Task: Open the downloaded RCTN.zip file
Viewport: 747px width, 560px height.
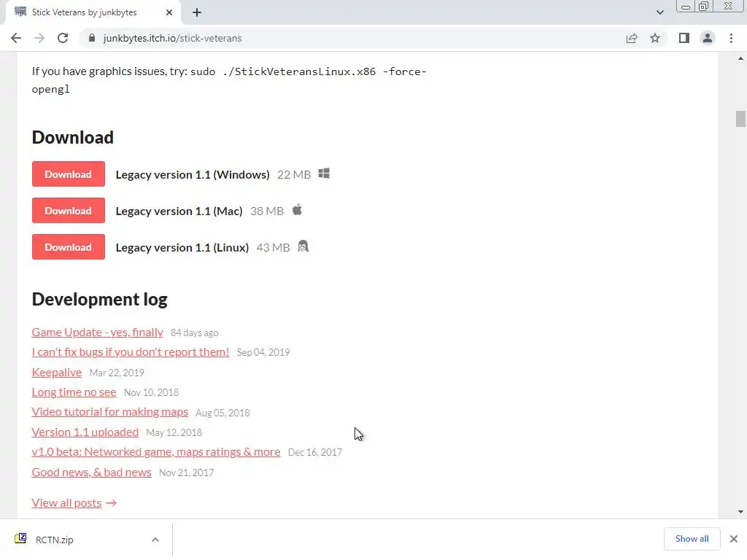Action: (54, 540)
